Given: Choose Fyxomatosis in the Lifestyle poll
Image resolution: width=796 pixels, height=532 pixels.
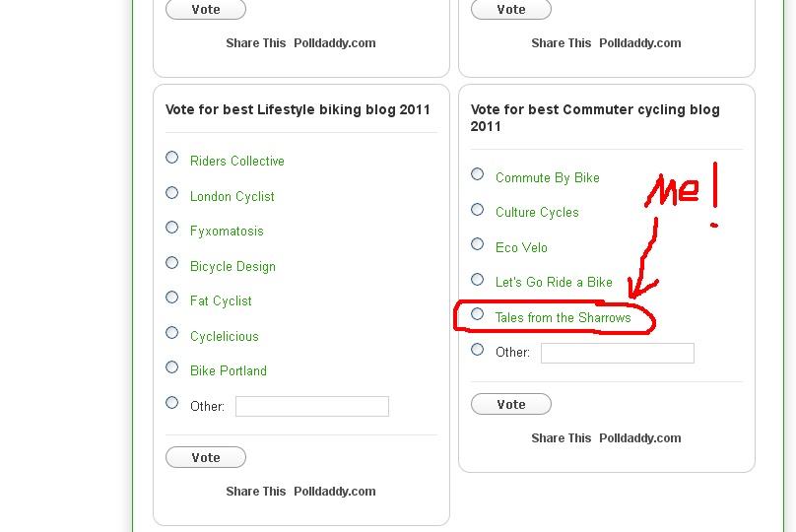Looking at the screenshot, I should click(172, 228).
